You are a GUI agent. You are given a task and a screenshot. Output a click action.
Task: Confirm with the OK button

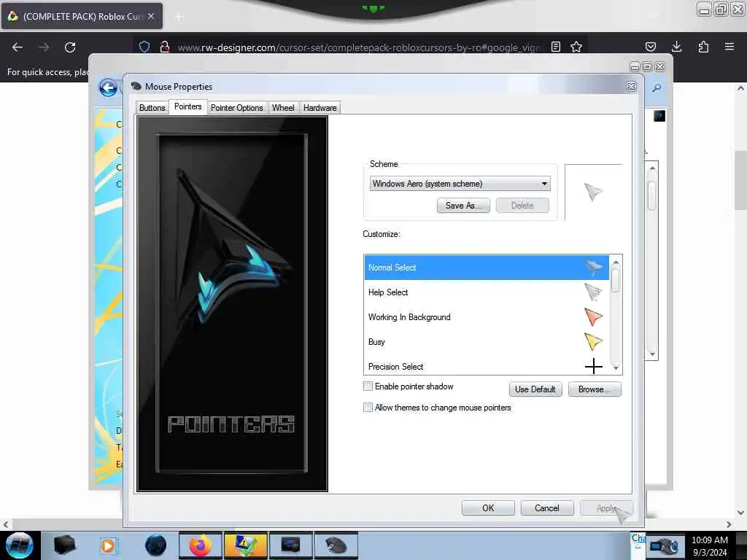(488, 508)
